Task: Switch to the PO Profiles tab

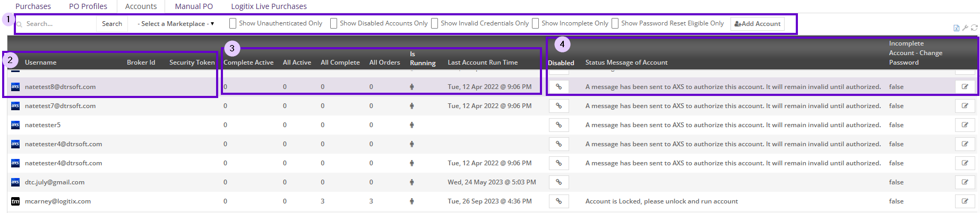Action: point(88,6)
